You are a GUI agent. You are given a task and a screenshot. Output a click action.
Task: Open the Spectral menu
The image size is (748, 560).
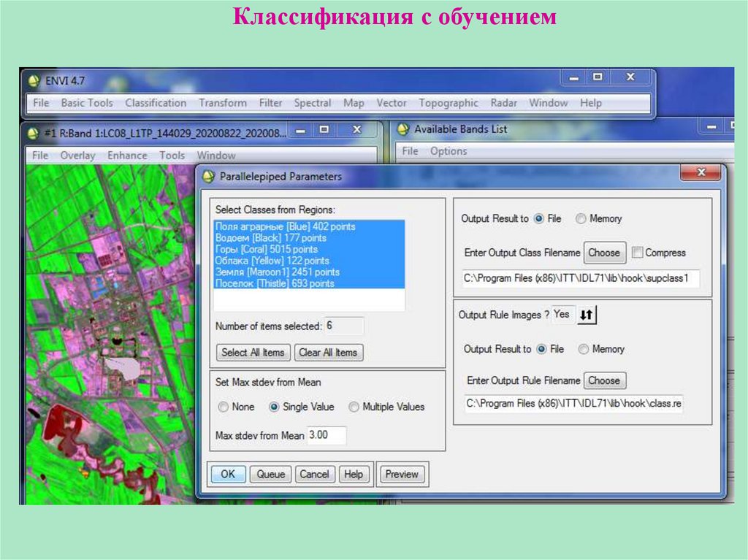pyautogui.click(x=313, y=103)
